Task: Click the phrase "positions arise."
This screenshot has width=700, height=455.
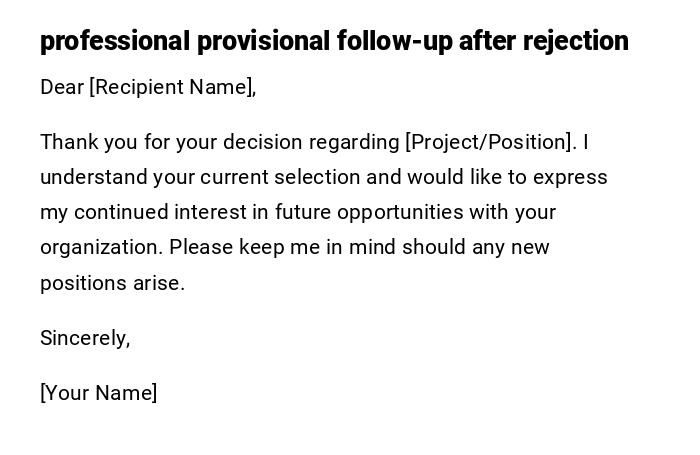Action: coord(112,283)
